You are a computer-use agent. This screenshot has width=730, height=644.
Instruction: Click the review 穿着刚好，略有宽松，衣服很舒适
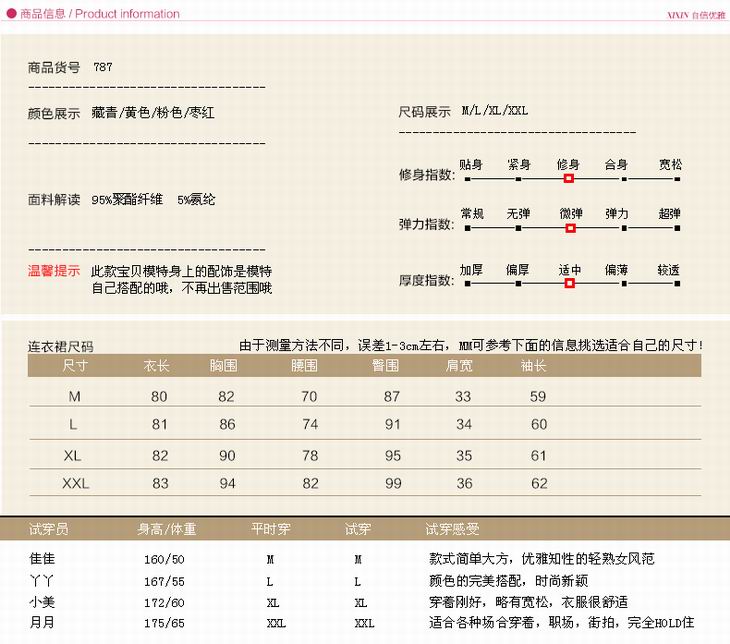[x=528, y=602]
